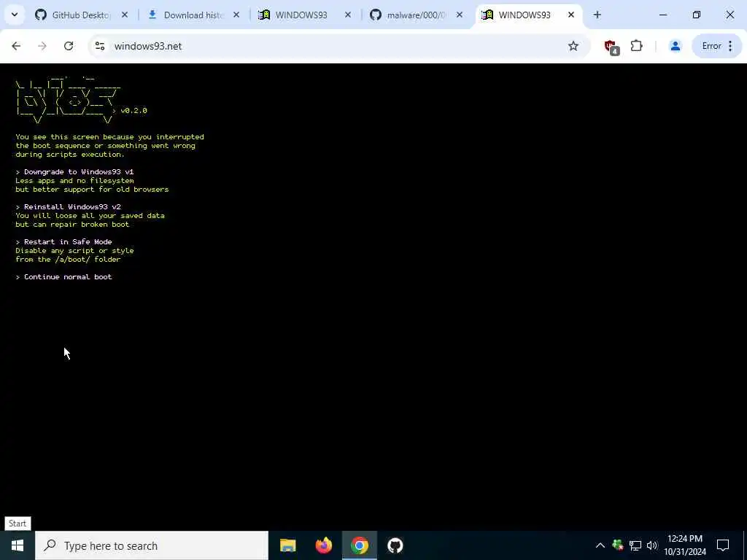Switch to the GitHub Desktop tab
Image resolution: width=747 pixels, height=560 pixels.
81,15
